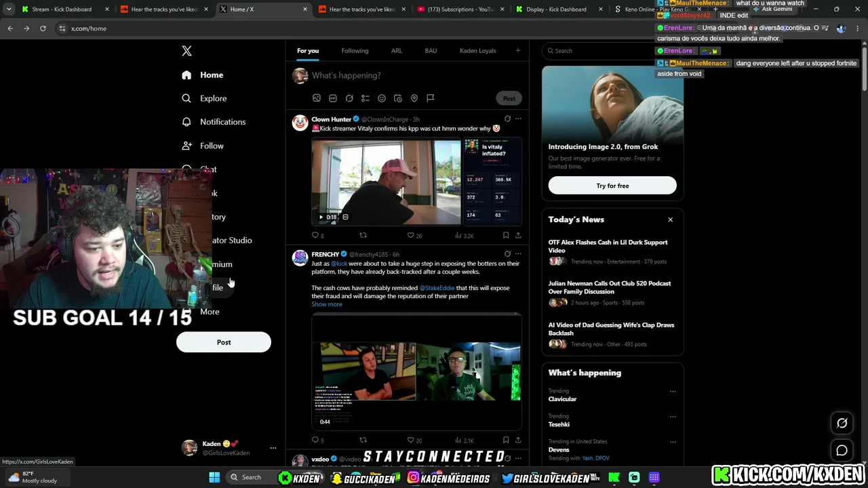Switch to the Following tab
The height and width of the screenshot is (488, 868).
355,51
